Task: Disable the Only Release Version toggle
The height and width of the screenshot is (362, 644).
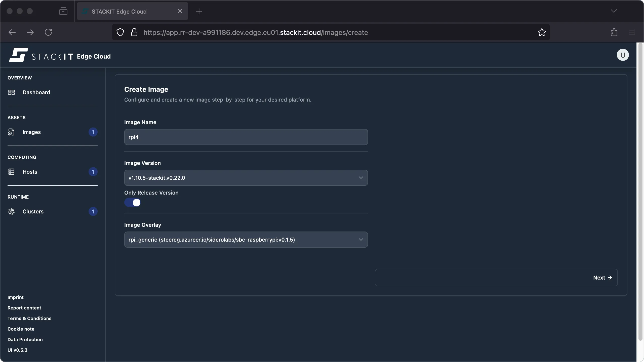Action: pyautogui.click(x=133, y=202)
